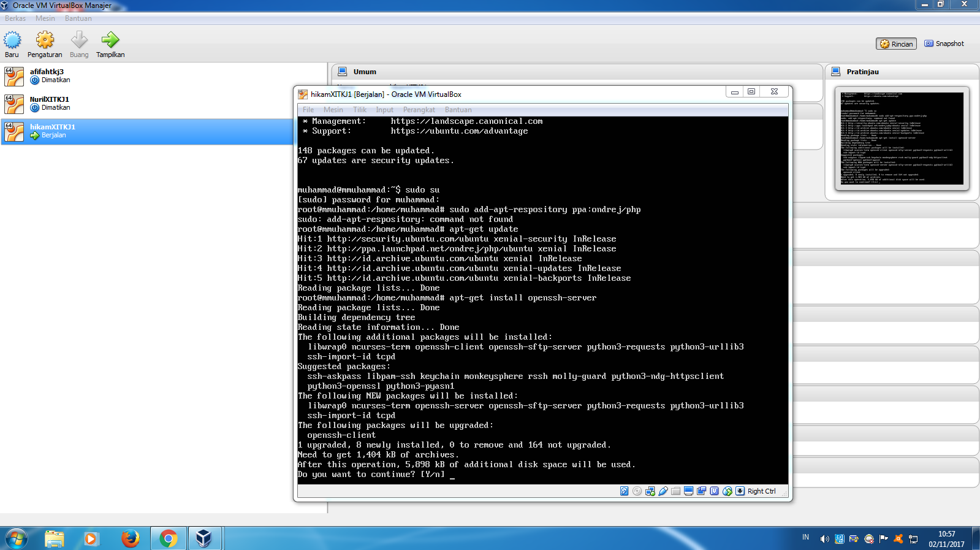Screen dimensions: 980x550
Task: Click keyboard capture arrow icon in status bar
Action: pos(740,491)
